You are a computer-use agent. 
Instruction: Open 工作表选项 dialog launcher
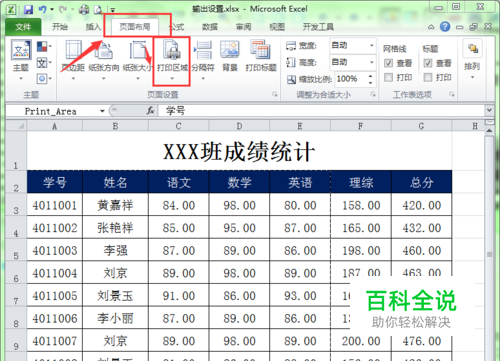pyautogui.click(x=452, y=95)
